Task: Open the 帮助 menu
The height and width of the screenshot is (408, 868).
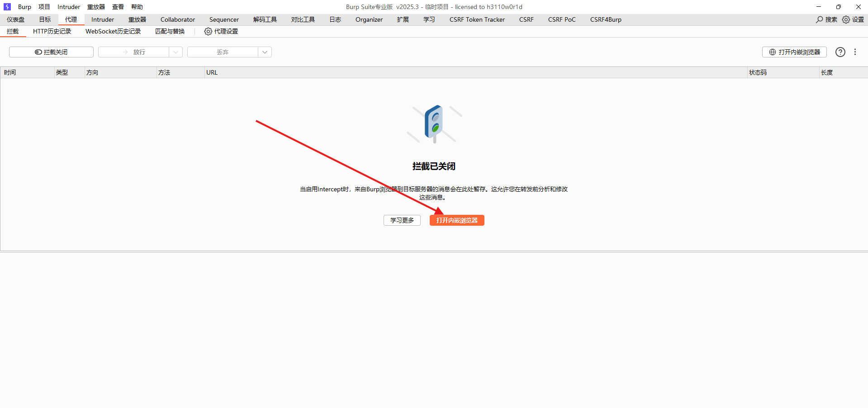Action: pyautogui.click(x=137, y=7)
